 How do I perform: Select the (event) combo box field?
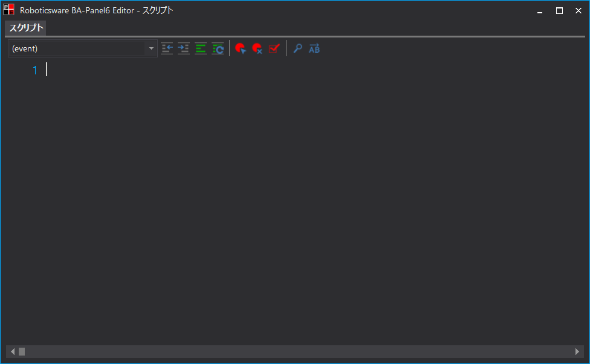73,48
